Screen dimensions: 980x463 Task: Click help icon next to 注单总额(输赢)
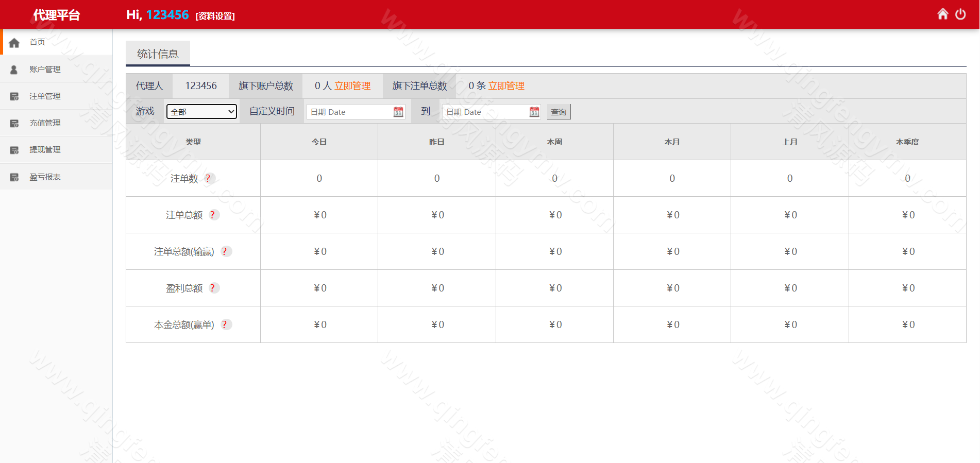tap(225, 251)
